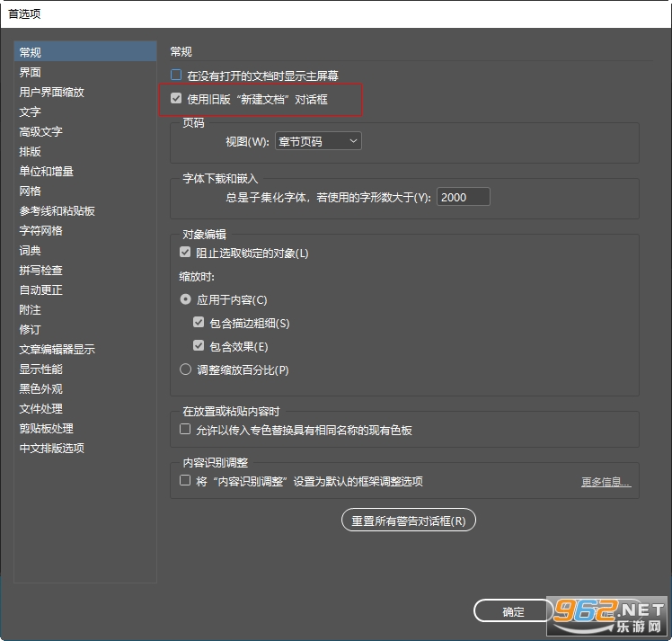The image size is (672, 641).
Task: Enable 将“内容识别调整”设置为默认的框架调整选项
Action: pyautogui.click(x=185, y=480)
